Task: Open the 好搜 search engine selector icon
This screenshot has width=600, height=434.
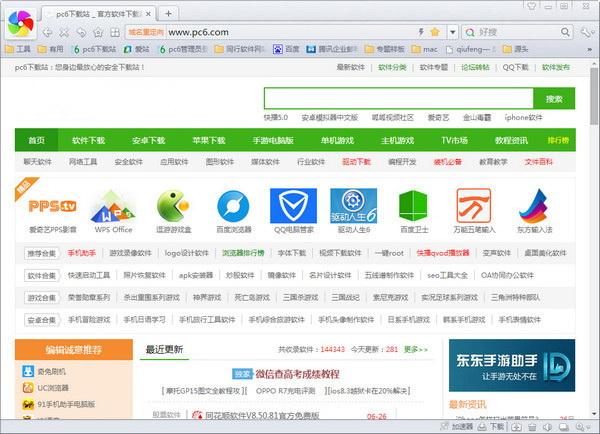Action: 470,33
